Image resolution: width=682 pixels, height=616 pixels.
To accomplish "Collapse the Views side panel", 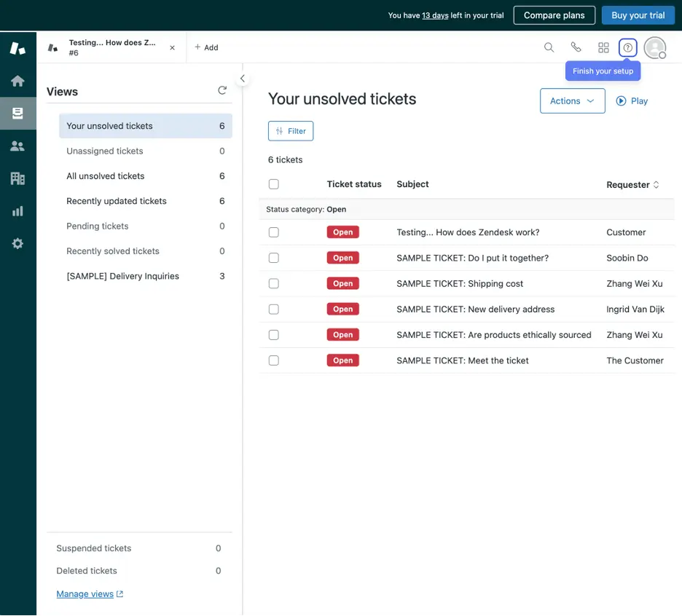I will 243,77.
